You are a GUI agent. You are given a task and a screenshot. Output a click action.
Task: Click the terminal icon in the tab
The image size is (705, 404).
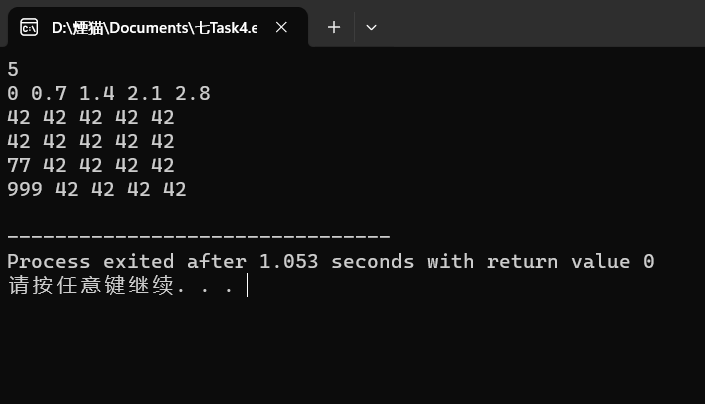(30, 27)
